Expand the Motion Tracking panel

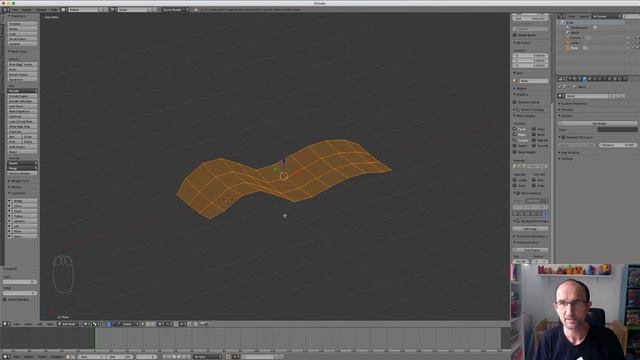click(x=531, y=109)
